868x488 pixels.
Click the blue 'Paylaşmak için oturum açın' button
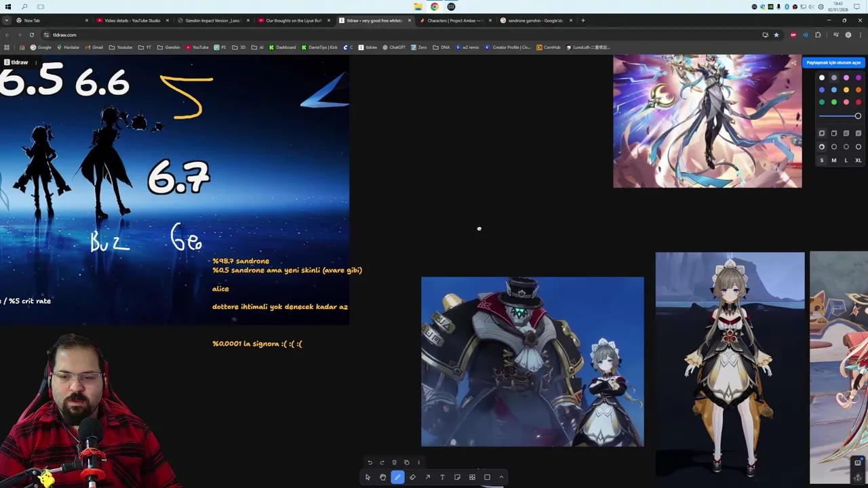click(x=833, y=62)
